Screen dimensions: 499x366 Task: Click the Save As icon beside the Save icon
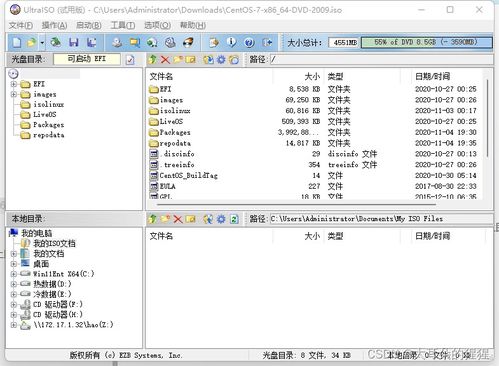(x=91, y=42)
